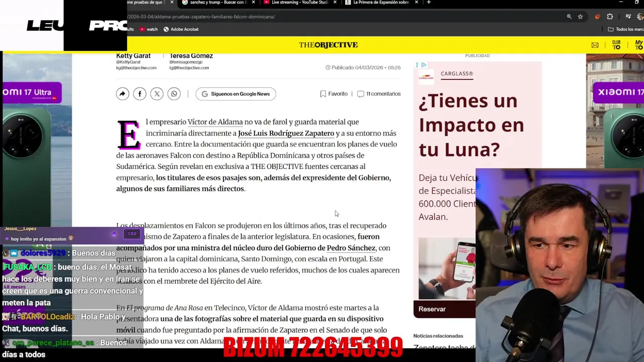Click the @KettyGarat handle
Viewport: 644px width, 362px height.
(128, 62)
